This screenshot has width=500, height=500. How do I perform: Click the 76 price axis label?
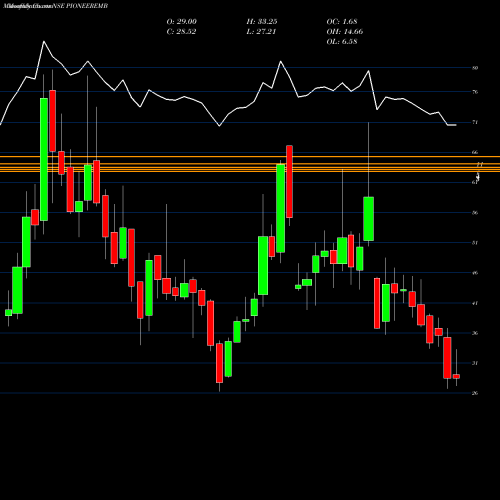[x=475, y=92]
